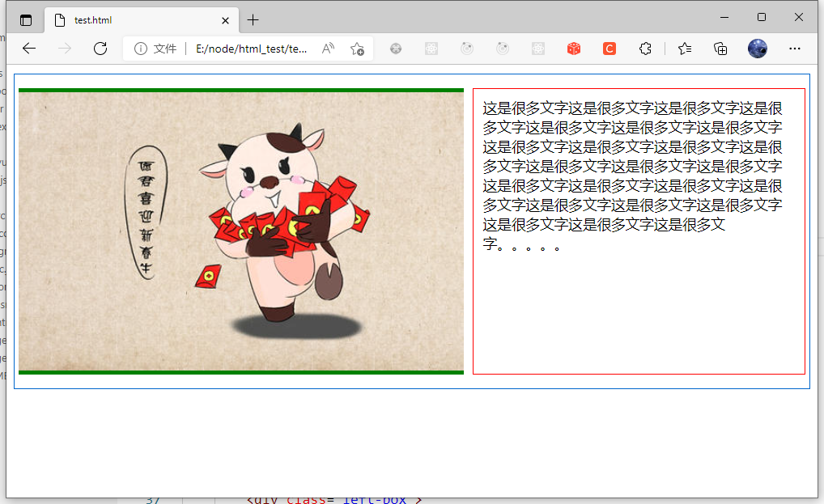
Task: Open Collections panel
Action: (720, 49)
